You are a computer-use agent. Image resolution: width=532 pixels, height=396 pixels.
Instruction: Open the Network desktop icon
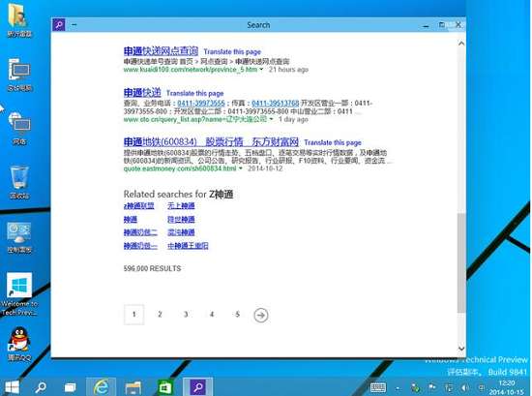click(19, 129)
